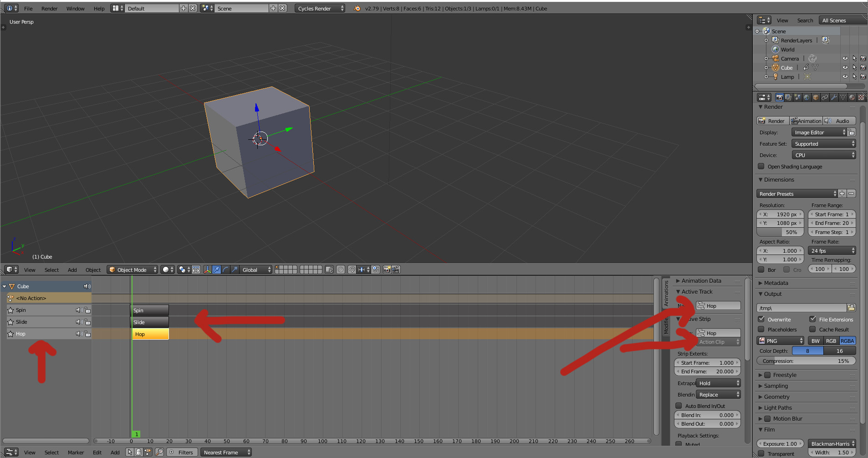Viewport: 868px width, 458px height.
Task: Click the Cube mesh data icon in outliner
Action: 815,67
